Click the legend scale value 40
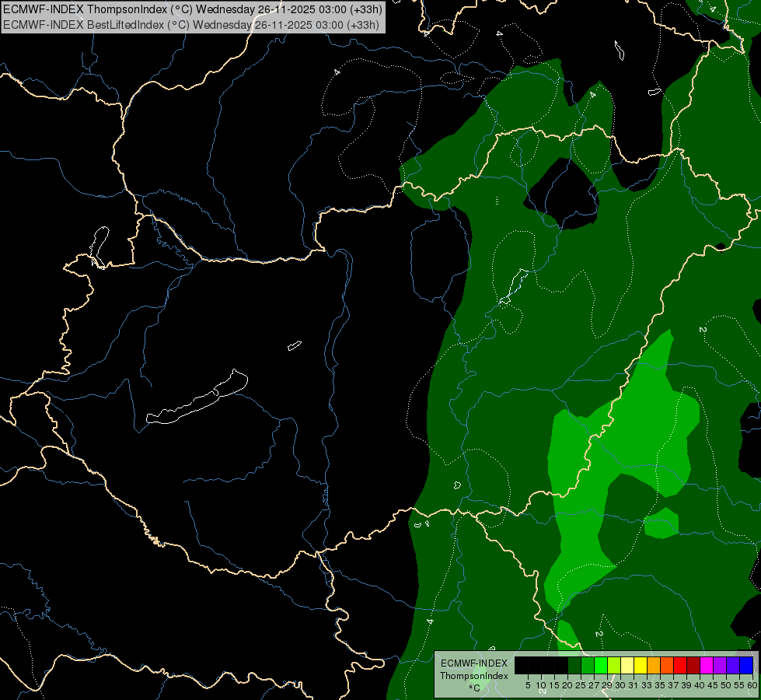Image resolution: width=761 pixels, height=700 pixels. point(700,685)
